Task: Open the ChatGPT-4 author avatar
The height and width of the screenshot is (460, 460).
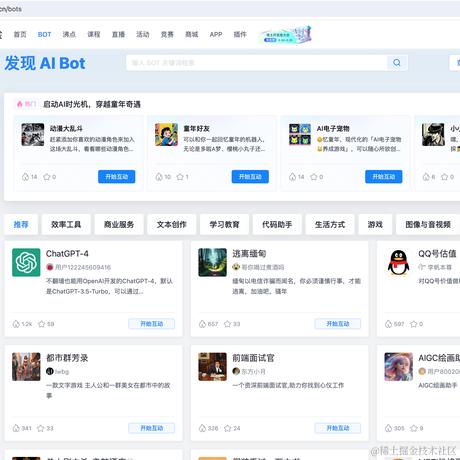Action: (x=50, y=267)
